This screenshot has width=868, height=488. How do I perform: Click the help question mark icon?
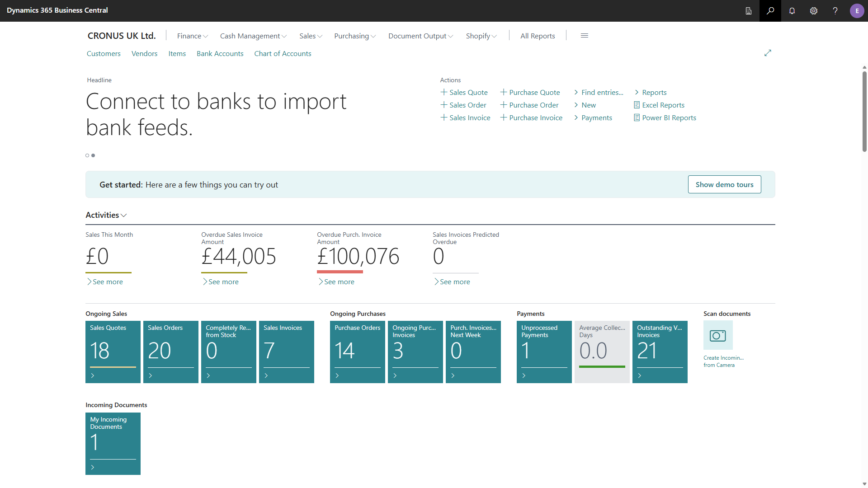click(835, 11)
